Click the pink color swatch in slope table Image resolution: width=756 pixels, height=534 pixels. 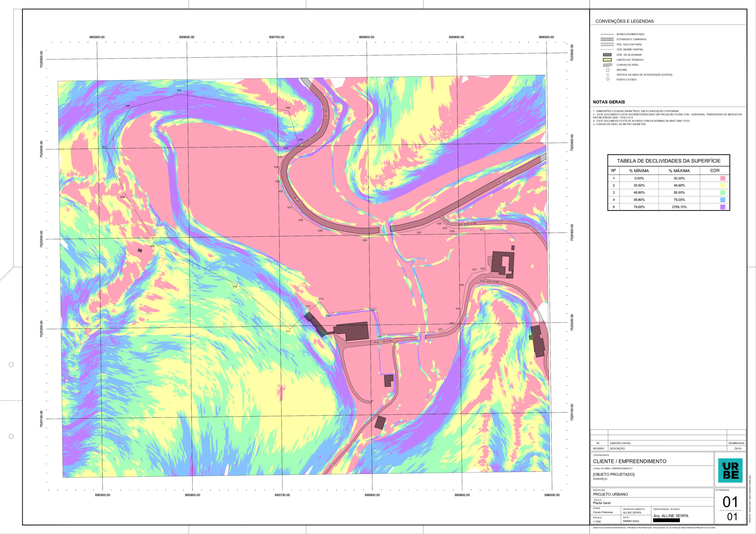click(x=722, y=178)
